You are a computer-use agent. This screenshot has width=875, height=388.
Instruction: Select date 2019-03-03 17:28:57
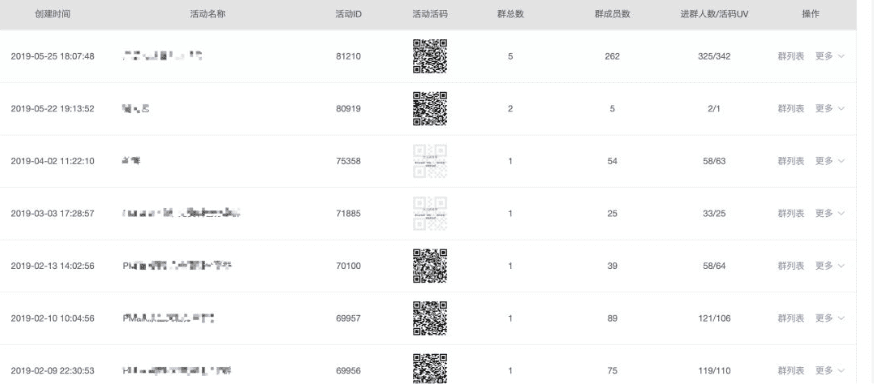[x=52, y=213]
